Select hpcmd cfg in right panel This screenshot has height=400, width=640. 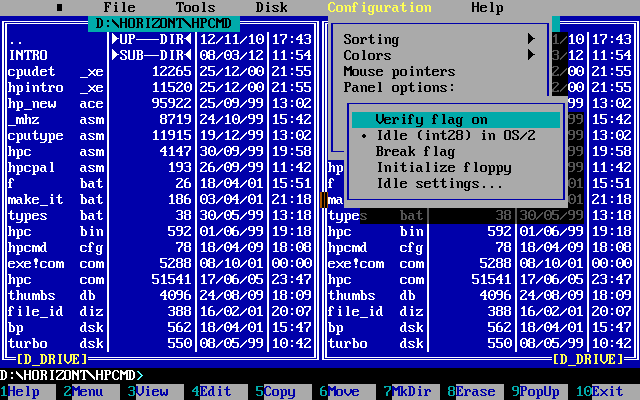[x=480, y=248]
